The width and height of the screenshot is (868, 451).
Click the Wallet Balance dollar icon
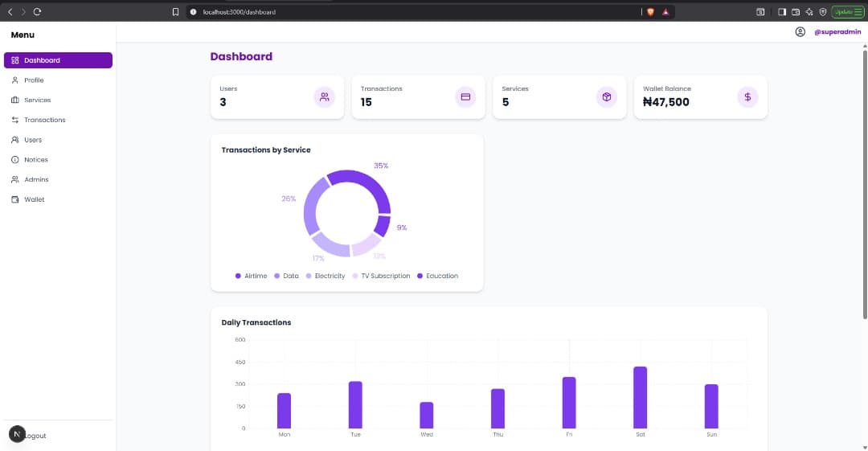pyautogui.click(x=748, y=97)
